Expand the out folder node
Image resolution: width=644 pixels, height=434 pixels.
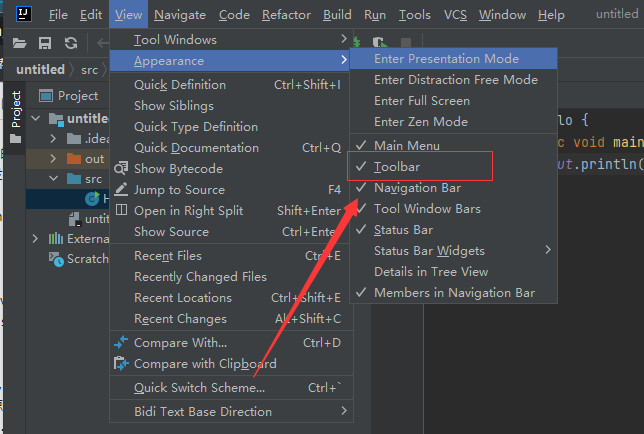(x=53, y=158)
